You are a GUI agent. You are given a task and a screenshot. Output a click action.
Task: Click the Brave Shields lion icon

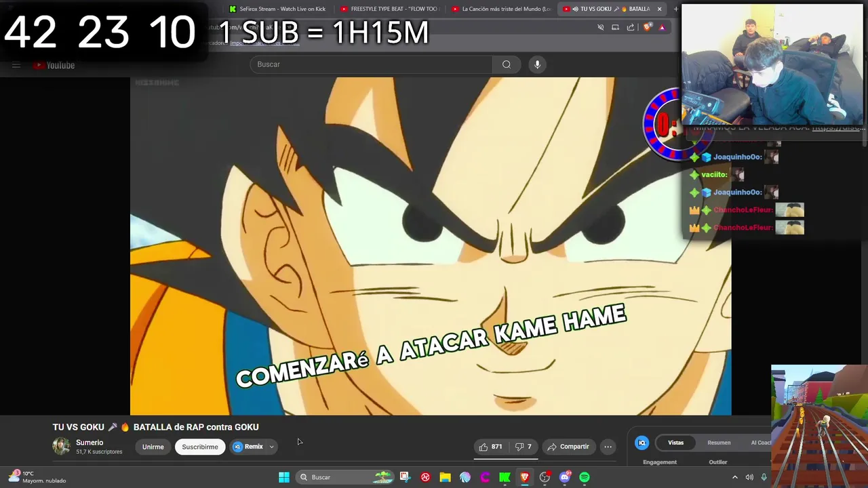click(648, 27)
